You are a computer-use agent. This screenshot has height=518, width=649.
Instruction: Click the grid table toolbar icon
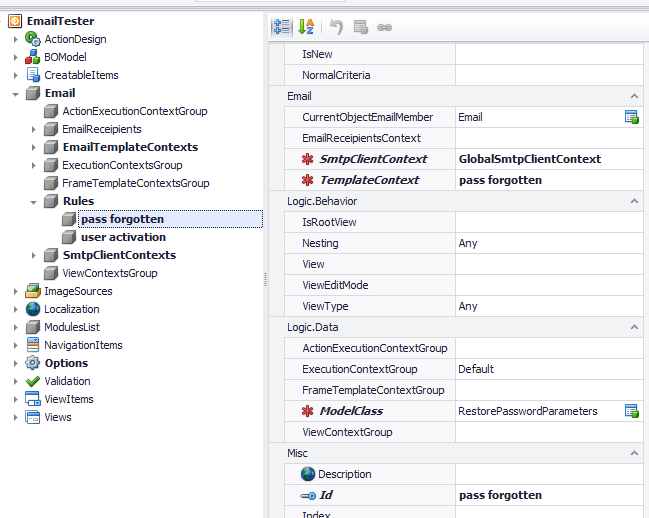pos(361,27)
